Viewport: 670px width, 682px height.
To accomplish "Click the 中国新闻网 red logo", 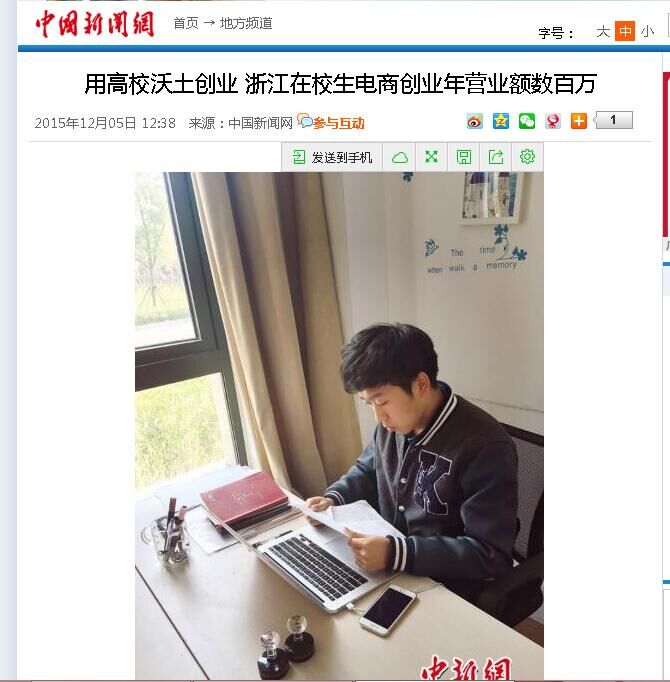I will tap(94, 24).
